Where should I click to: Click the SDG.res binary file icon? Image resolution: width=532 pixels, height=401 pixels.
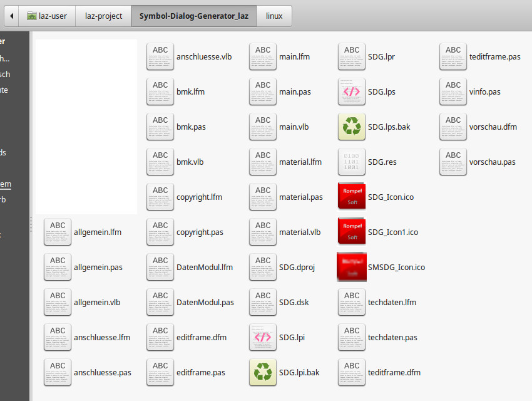[x=352, y=162]
